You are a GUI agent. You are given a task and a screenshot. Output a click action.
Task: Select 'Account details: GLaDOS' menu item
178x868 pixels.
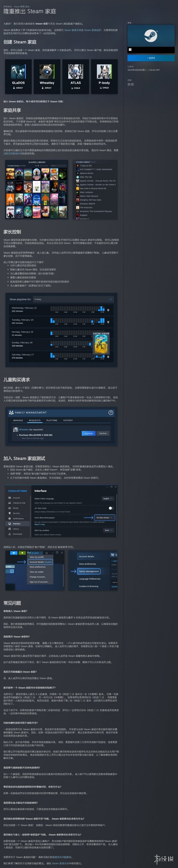click(41, 562)
